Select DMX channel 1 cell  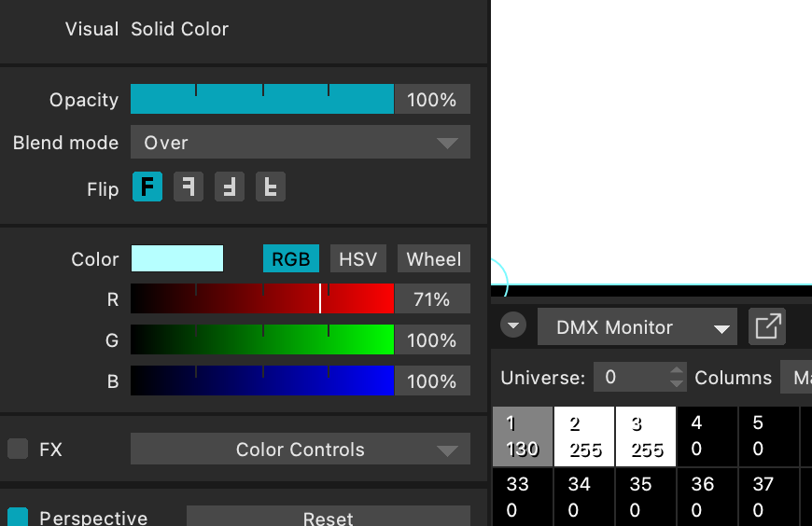(522, 436)
